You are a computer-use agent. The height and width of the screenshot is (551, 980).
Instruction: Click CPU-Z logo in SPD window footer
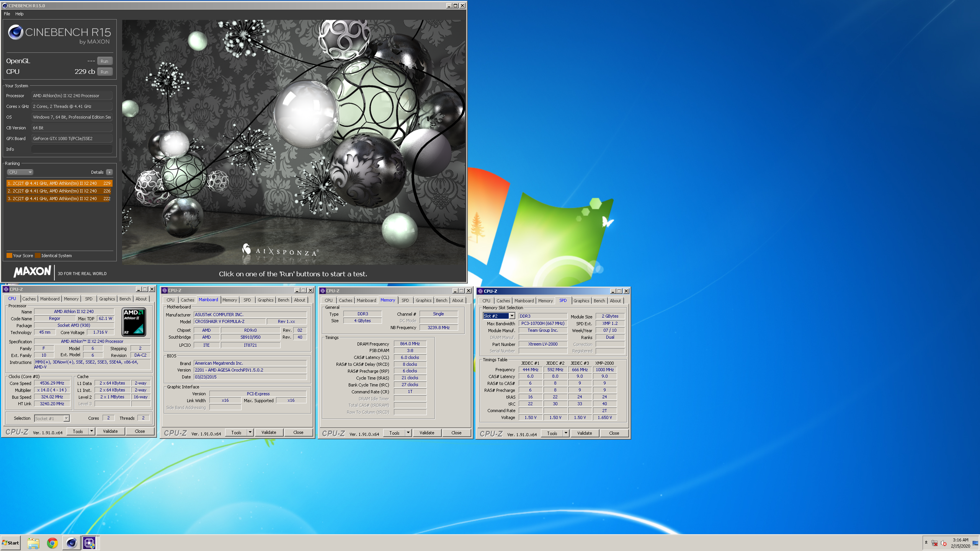tap(491, 434)
